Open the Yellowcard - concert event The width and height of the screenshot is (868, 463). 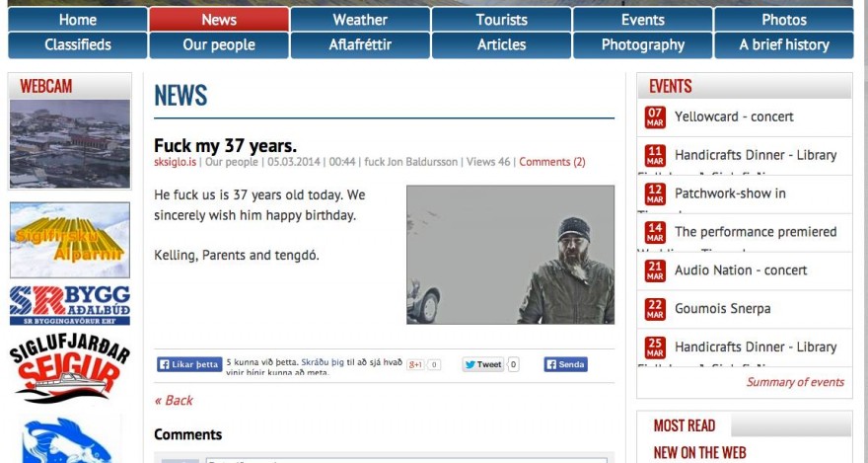pyautogui.click(x=734, y=116)
